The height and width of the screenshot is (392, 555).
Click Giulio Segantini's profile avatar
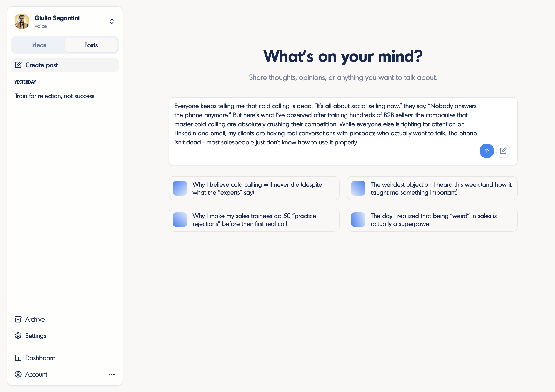pyautogui.click(x=22, y=21)
